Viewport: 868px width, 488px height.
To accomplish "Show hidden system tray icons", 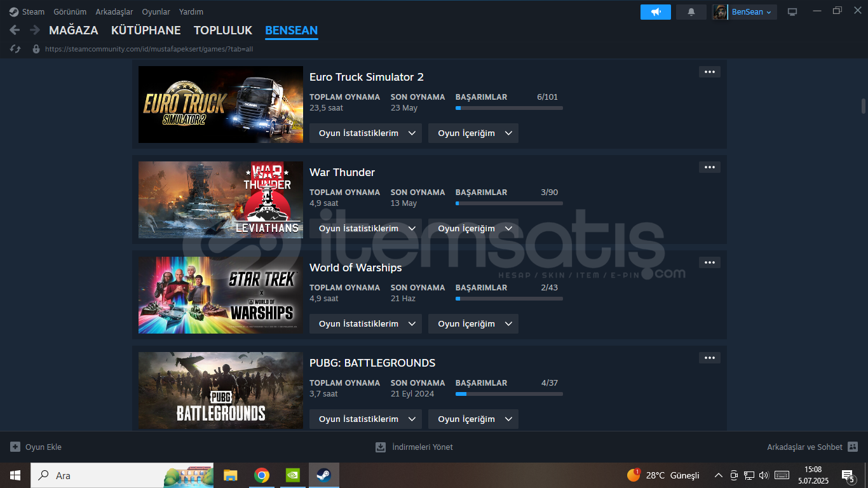I will click(x=719, y=475).
